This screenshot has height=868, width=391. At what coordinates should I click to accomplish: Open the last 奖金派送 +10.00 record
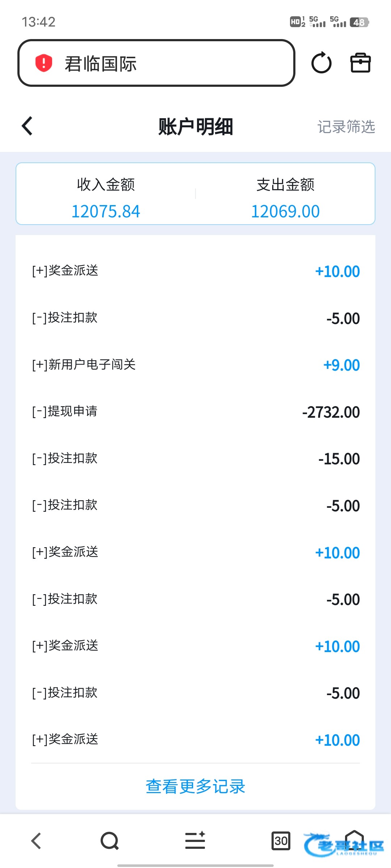click(x=195, y=740)
